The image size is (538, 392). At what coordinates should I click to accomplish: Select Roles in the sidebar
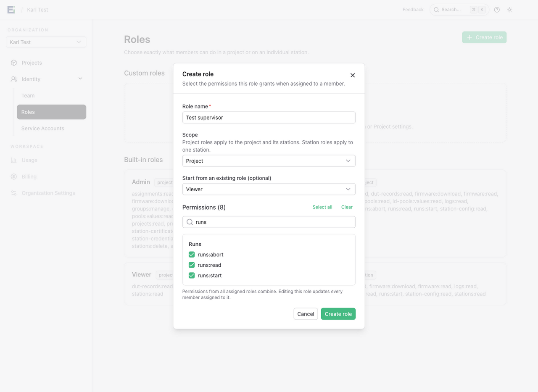tap(51, 112)
